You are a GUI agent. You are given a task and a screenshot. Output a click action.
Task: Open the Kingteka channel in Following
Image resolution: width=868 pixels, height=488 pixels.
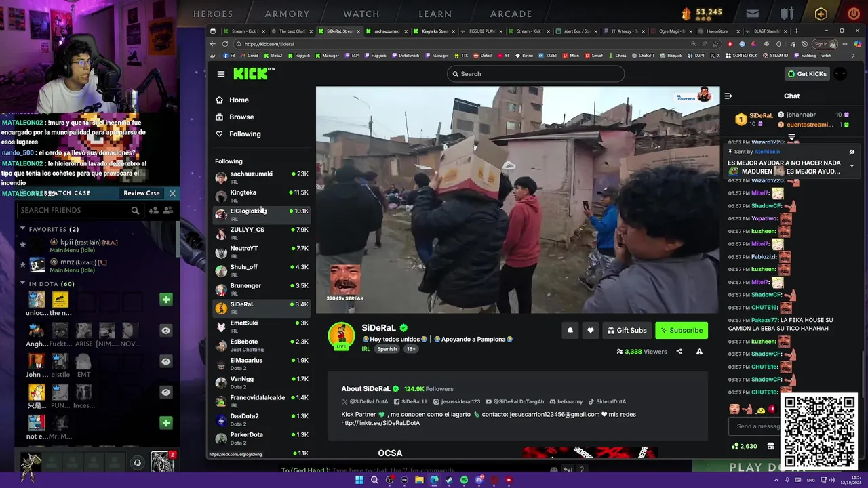pyautogui.click(x=262, y=196)
